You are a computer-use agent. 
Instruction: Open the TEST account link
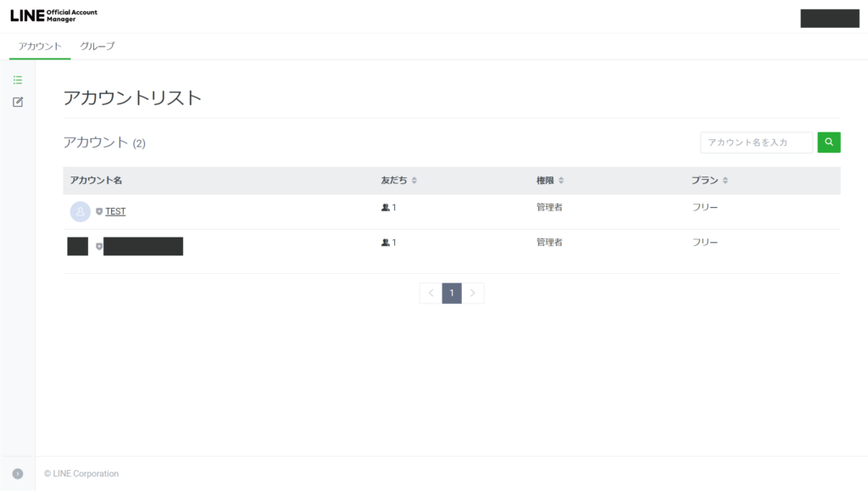click(x=115, y=211)
